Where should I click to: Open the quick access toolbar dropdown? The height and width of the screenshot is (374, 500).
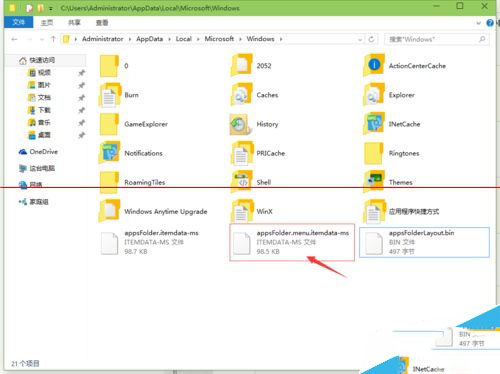[50, 8]
